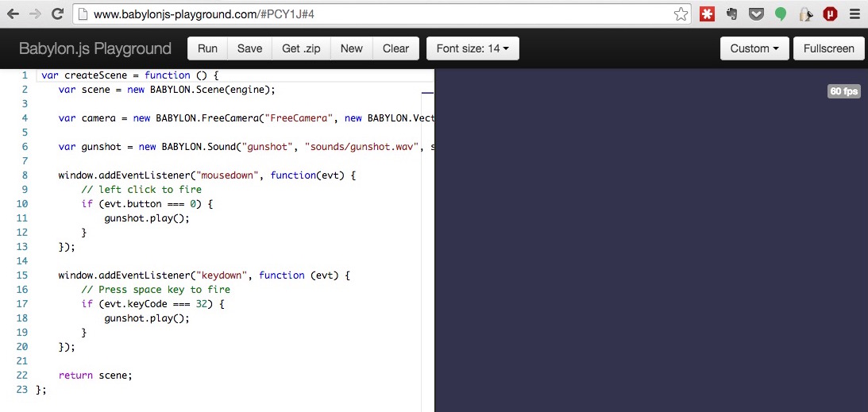Click "BABYLON.Scene(engine)" on line 2

(x=209, y=90)
